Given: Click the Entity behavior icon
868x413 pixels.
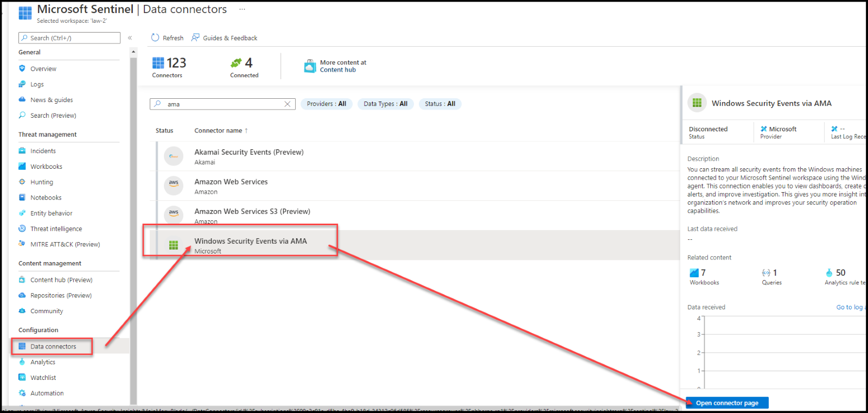Looking at the screenshot, I should (22, 213).
